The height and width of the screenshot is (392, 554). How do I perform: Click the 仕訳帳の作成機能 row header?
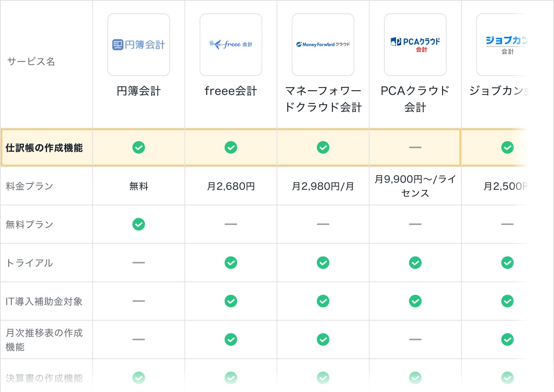[x=44, y=148]
